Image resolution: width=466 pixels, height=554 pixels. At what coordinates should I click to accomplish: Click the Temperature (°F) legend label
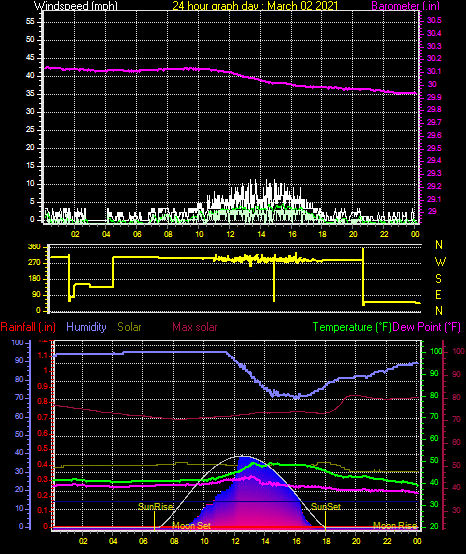(x=352, y=327)
